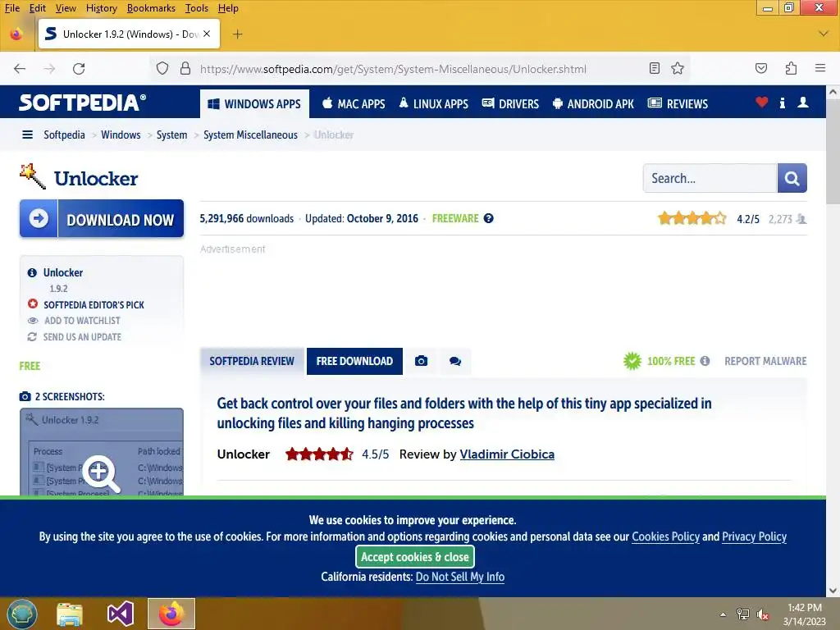Viewport: 840px width, 630px height.
Task: Open the View menu
Action: [66, 8]
